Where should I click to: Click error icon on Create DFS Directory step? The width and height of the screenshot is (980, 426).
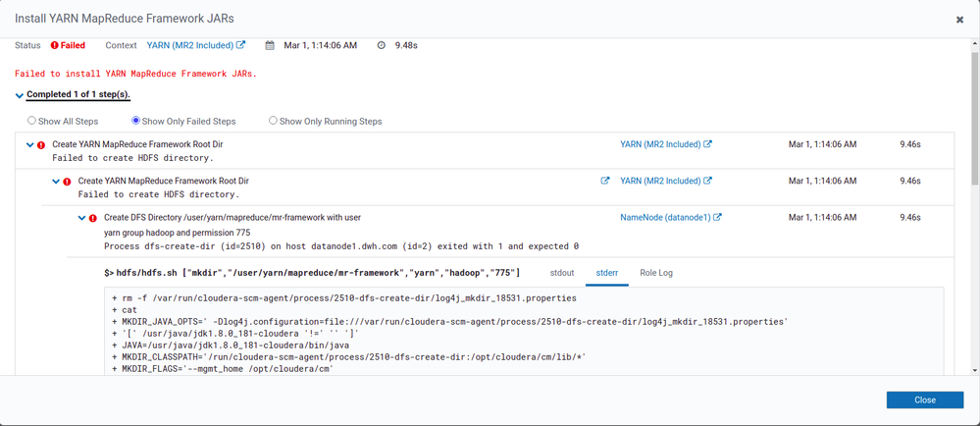pyautogui.click(x=93, y=218)
